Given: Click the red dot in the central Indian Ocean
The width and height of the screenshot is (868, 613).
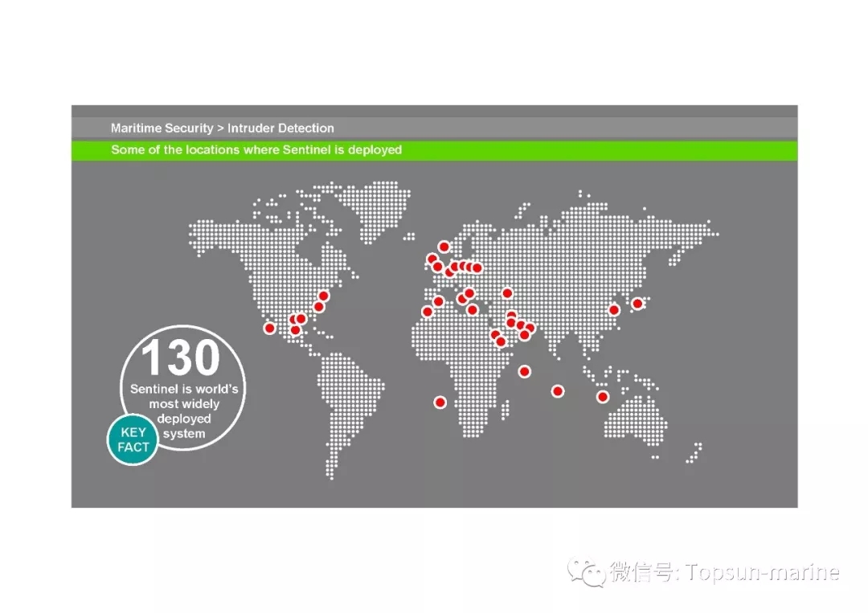Looking at the screenshot, I should (558, 392).
